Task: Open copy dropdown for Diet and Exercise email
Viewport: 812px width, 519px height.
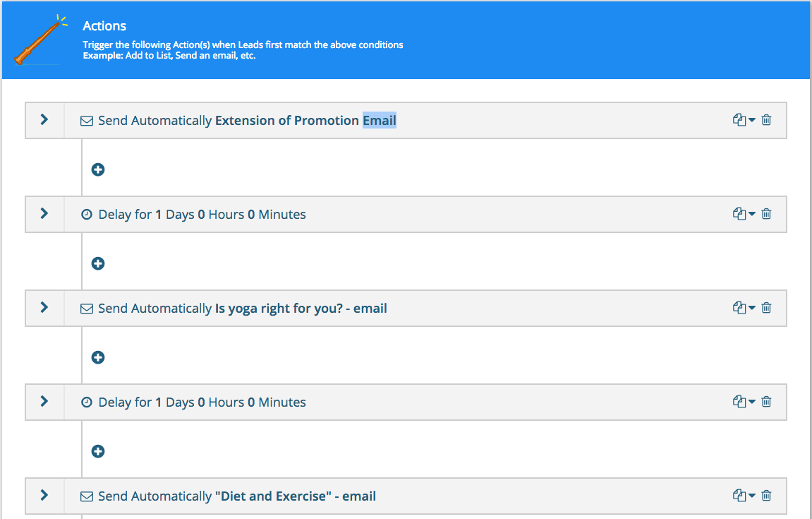Action: (x=744, y=496)
